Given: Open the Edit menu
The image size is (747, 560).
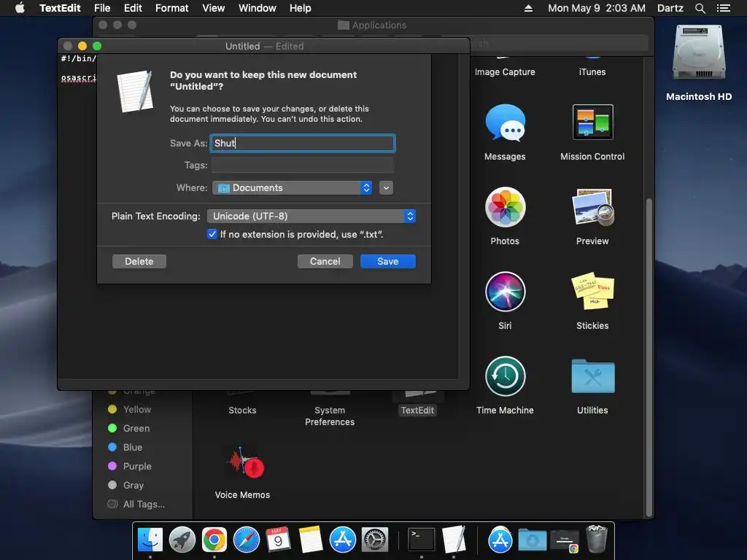Looking at the screenshot, I should click(x=133, y=8).
